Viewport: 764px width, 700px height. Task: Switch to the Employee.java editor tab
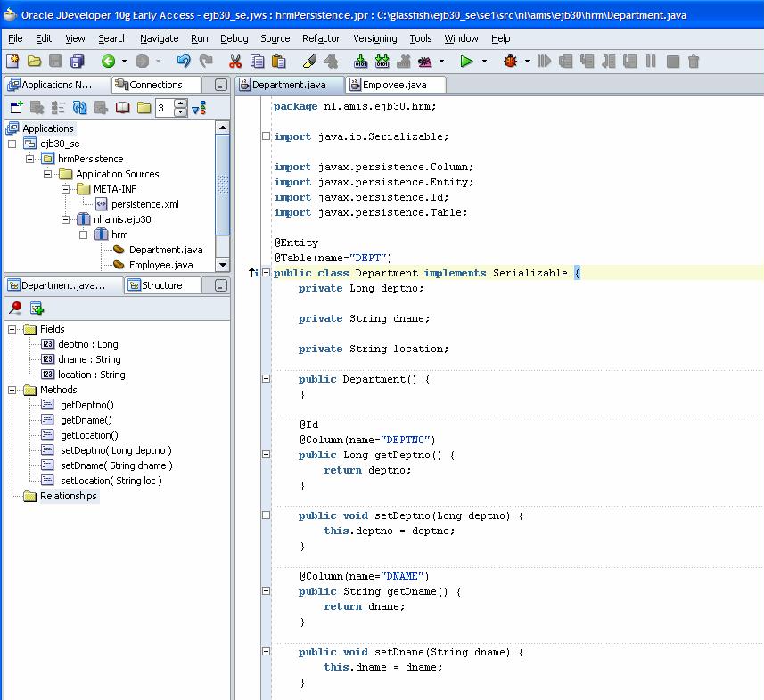(x=394, y=85)
